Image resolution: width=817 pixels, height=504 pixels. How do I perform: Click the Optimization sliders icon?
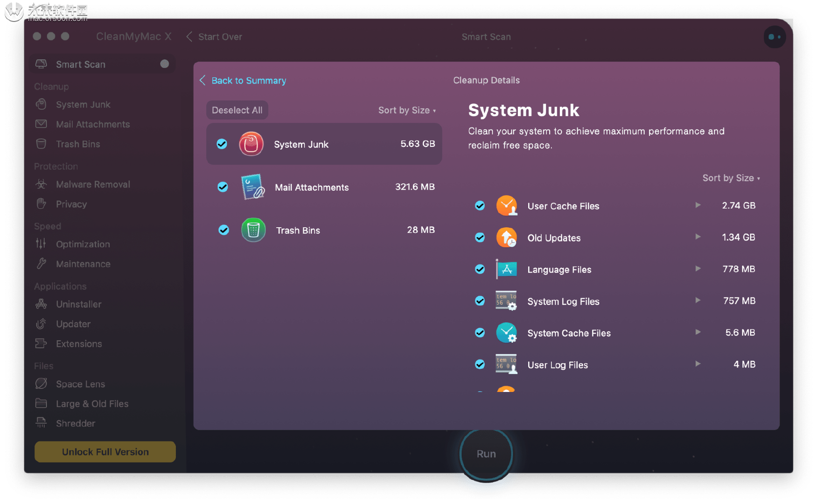[x=41, y=244]
